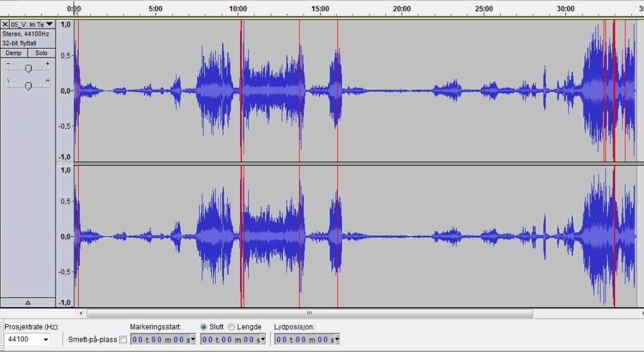This screenshot has height=352, width=644.
Task: Click lower channel vertical scale at -0,5
Action: 66,272
